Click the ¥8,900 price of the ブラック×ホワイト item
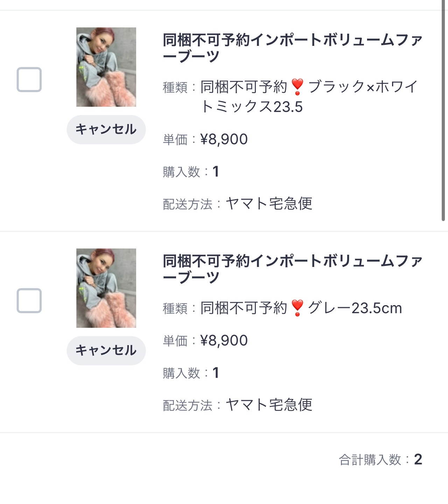The height and width of the screenshot is (504, 448). pyautogui.click(x=224, y=139)
